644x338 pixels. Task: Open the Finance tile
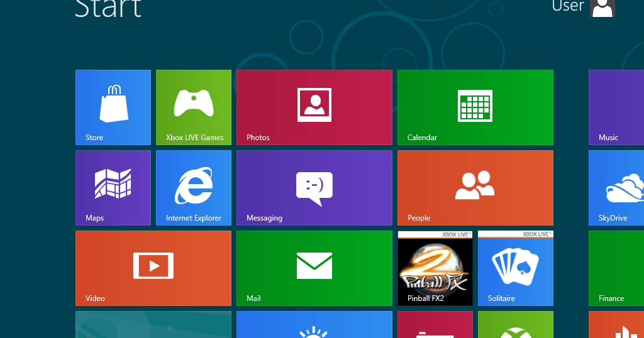click(616, 268)
